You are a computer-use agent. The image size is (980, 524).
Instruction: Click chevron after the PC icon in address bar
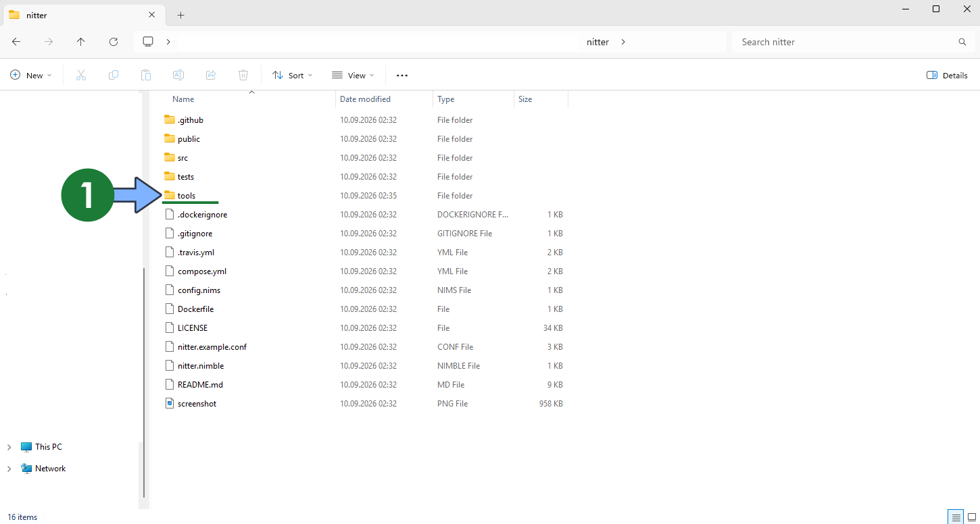168,42
